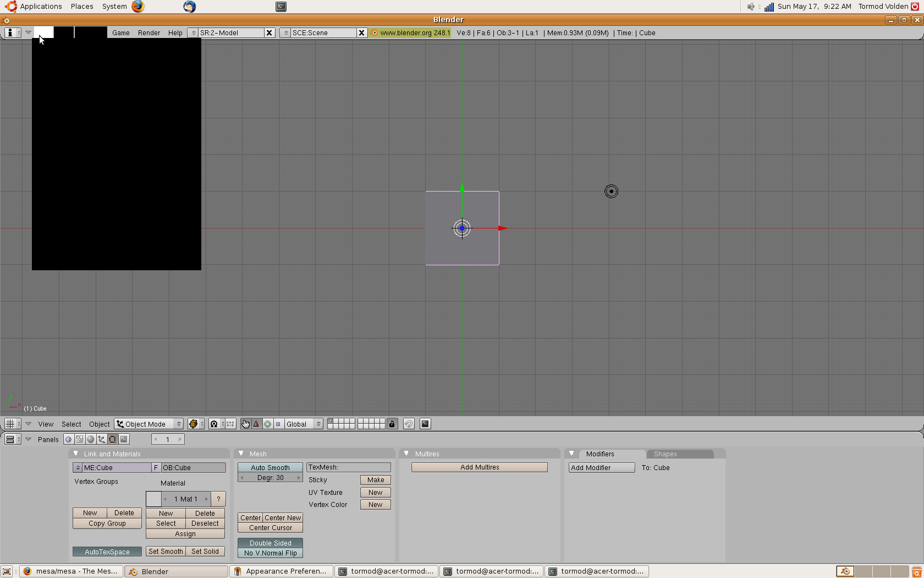Click the Add Multires button

tap(480, 467)
